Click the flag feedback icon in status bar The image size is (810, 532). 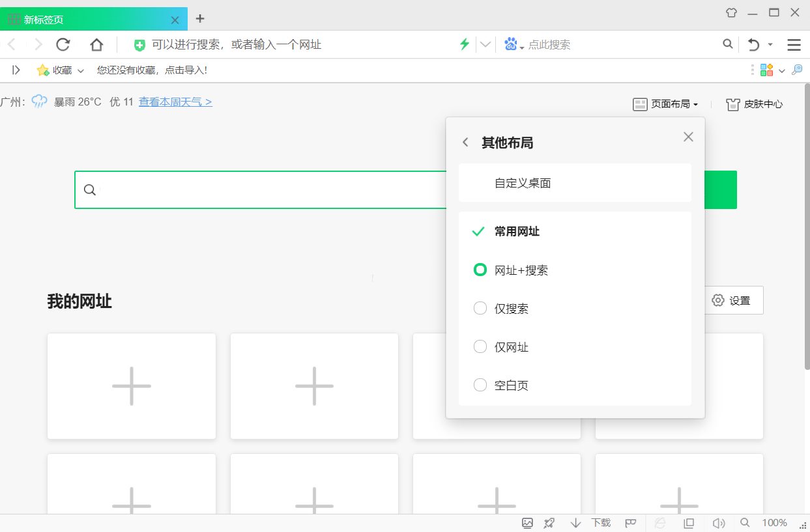pos(629,522)
